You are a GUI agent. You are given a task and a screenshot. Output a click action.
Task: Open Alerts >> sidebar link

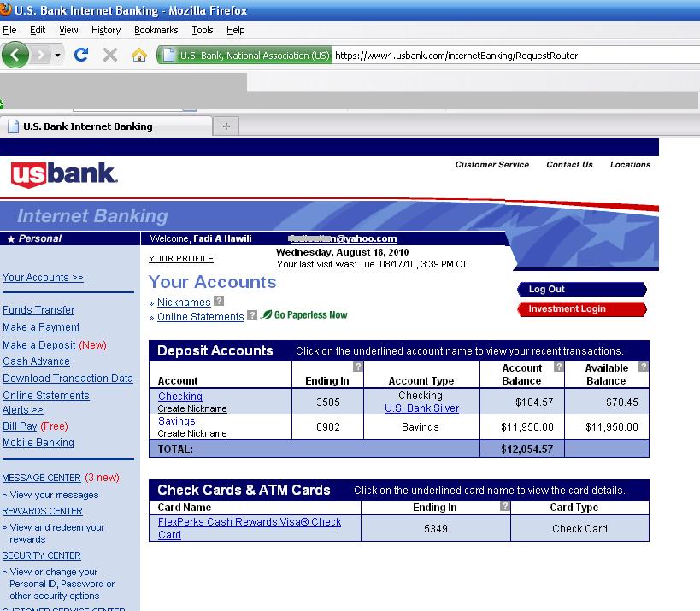[x=23, y=410]
